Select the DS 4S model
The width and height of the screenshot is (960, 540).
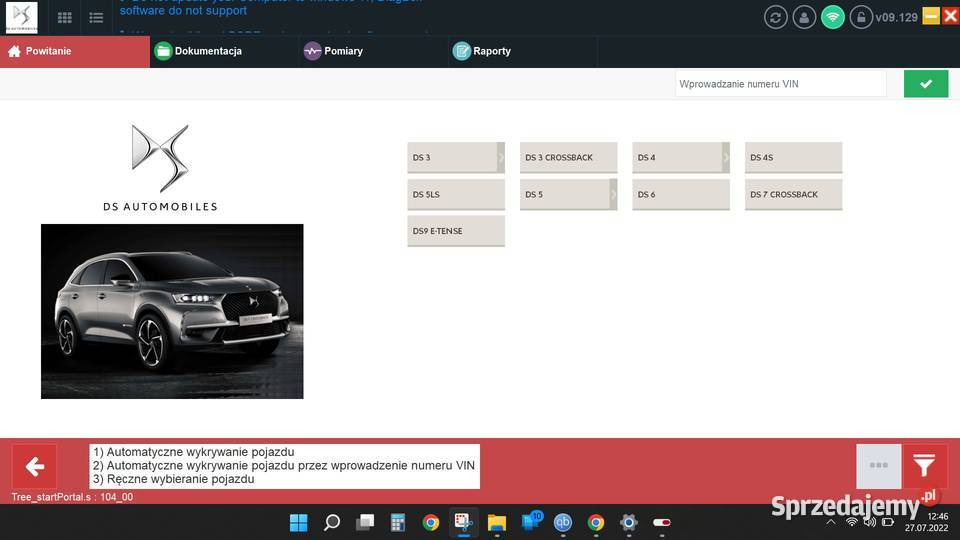point(793,157)
